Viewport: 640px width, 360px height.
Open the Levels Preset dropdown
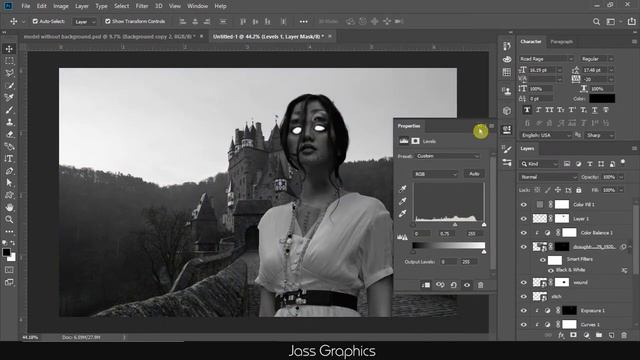(448, 156)
